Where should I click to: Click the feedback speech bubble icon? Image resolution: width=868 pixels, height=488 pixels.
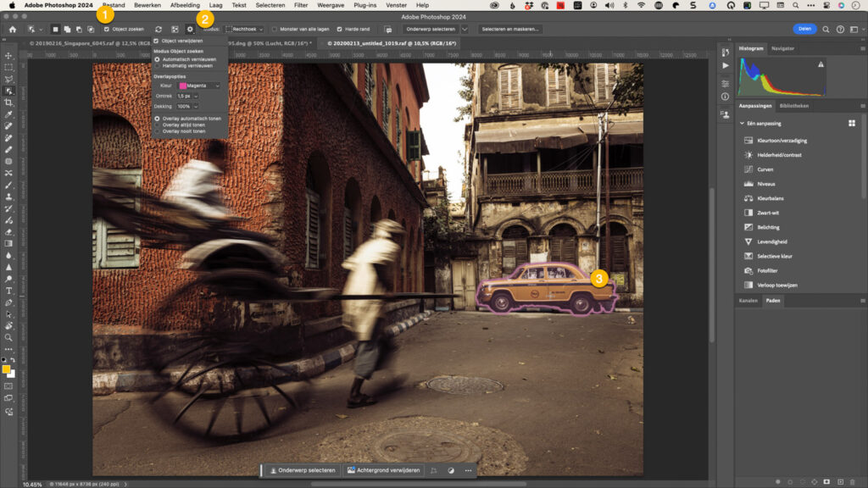point(388,30)
